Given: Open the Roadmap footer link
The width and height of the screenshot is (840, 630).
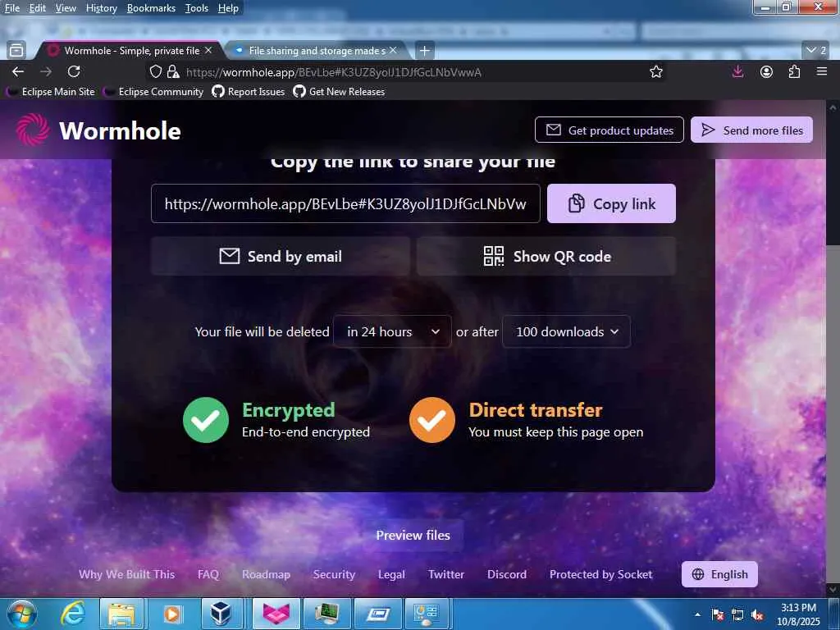Looking at the screenshot, I should (267, 574).
